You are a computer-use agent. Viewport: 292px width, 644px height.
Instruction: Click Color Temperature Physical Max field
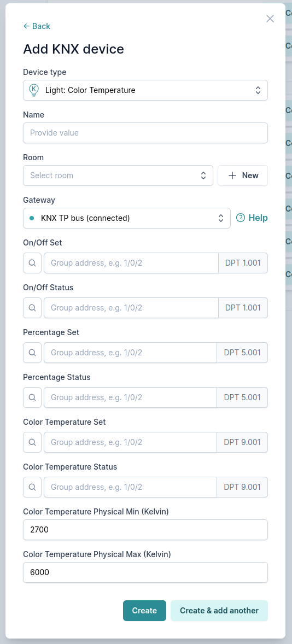click(145, 572)
